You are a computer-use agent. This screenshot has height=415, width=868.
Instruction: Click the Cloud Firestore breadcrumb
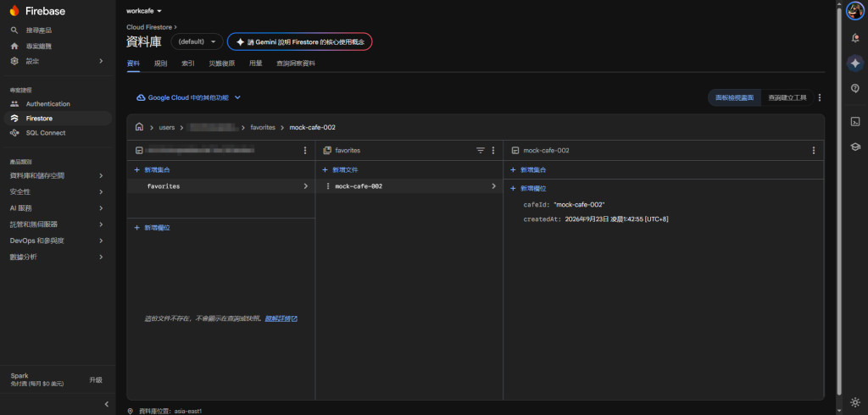pos(149,26)
